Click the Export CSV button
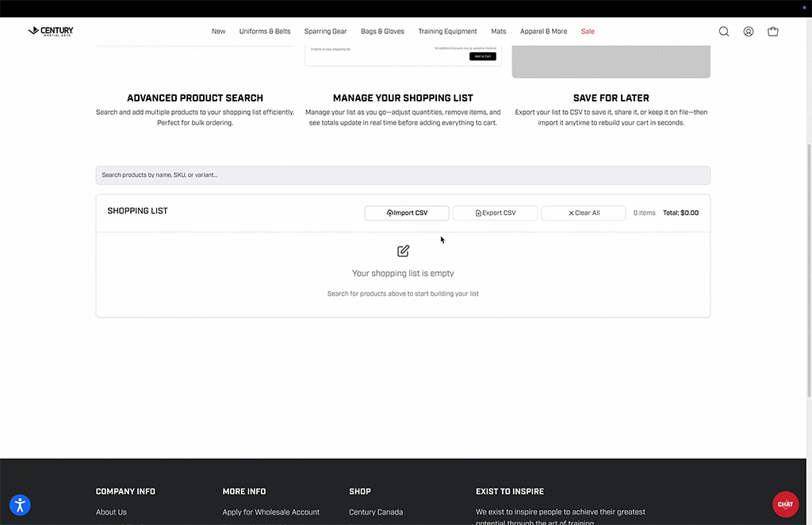The image size is (812, 525). (x=495, y=213)
